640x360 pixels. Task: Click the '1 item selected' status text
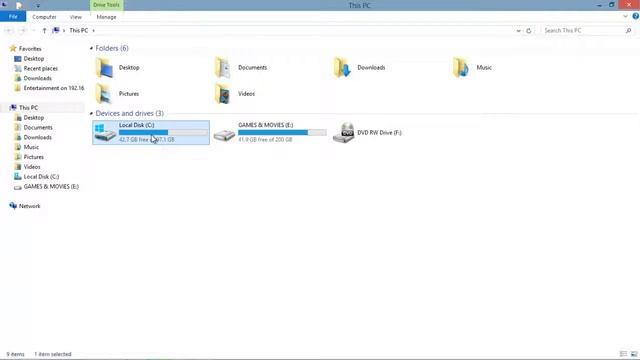(x=53, y=354)
